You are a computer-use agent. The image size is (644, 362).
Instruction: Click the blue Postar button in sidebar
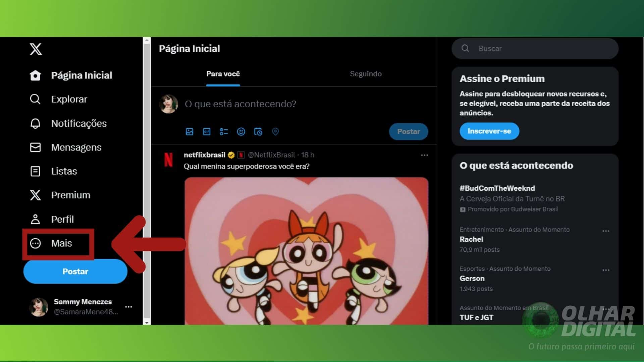(x=75, y=271)
